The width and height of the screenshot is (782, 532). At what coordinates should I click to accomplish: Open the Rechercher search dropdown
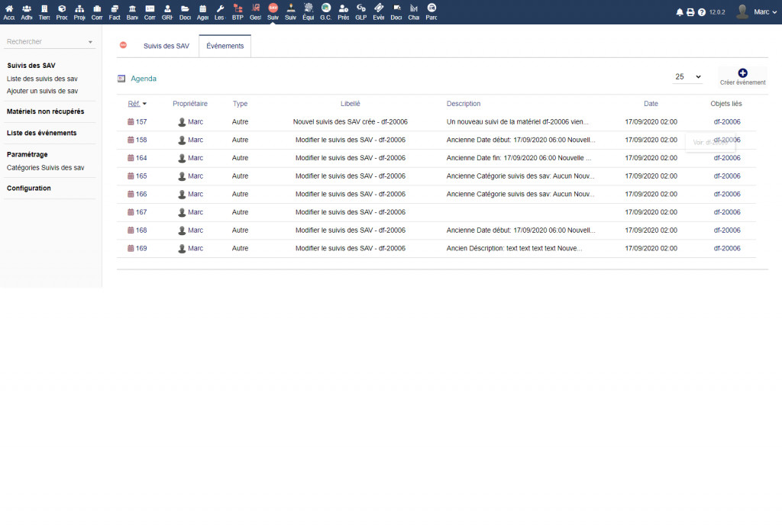click(x=50, y=42)
